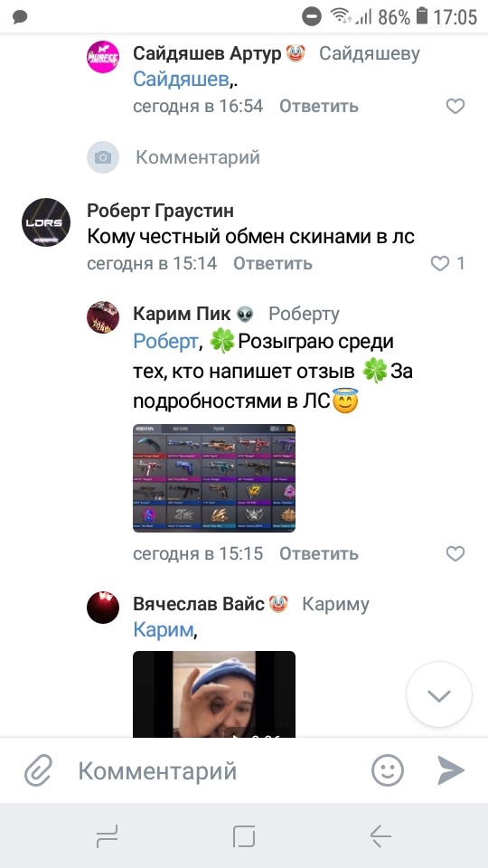488x868 pixels.
Task: Focus the bottom Комментарий input field
Action: [216, 770]
